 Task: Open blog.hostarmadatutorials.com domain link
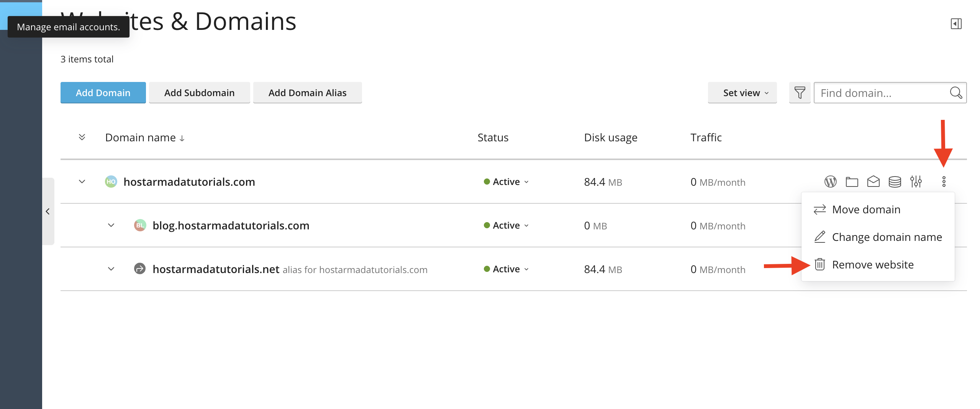[231, 226]
